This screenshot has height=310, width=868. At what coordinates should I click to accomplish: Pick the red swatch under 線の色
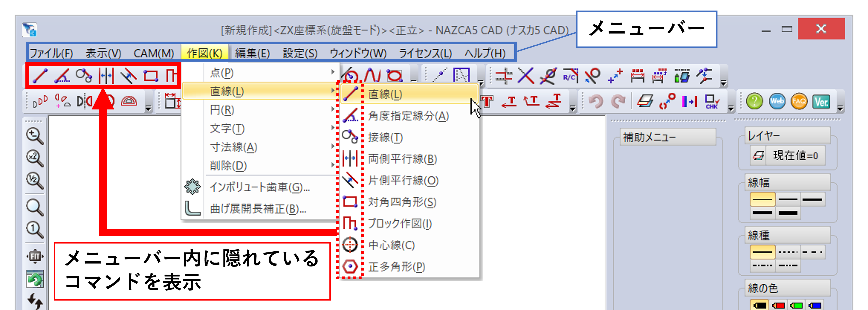click(x=778, y=305)
